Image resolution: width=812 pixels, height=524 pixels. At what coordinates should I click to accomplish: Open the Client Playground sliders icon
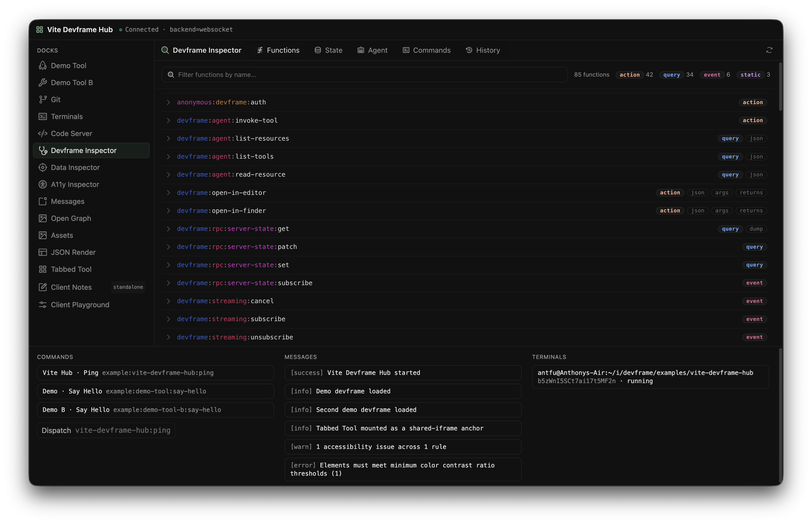42,305
